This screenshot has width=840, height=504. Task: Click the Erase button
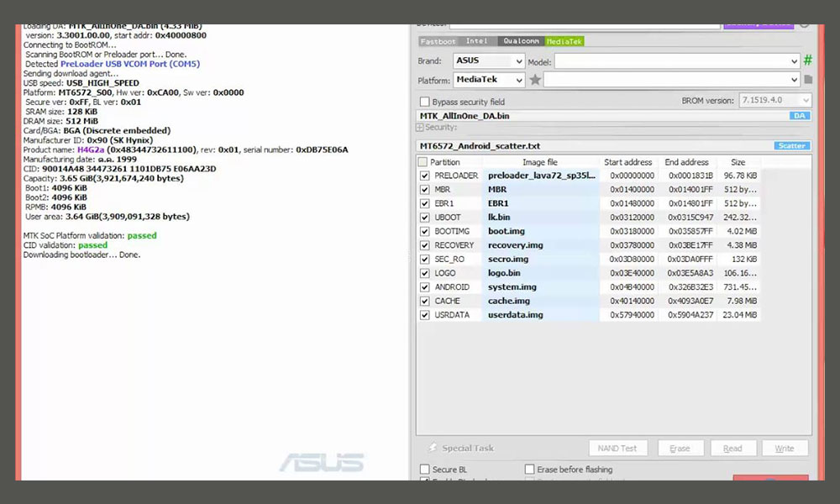tap(680, 449)
